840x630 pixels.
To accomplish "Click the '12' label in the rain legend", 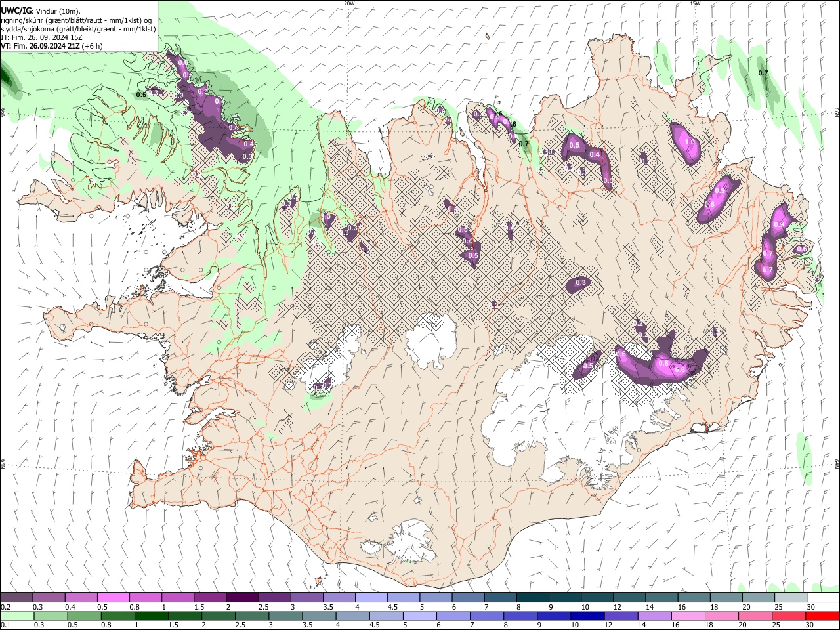I will click(608, 625).
